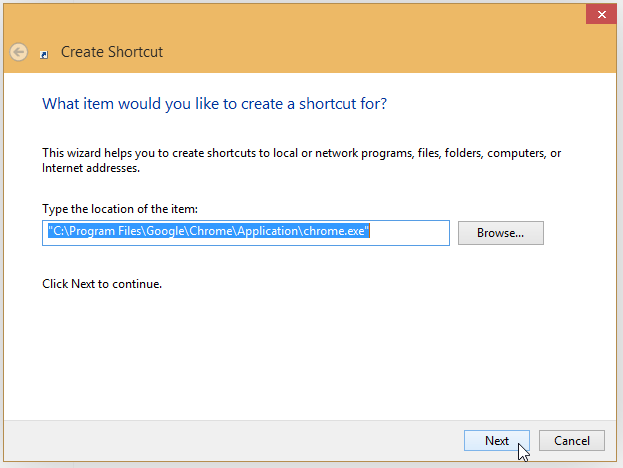Click the small shortcut icon beside the title
The width and height of the screenshot is (623, 468).
pyautogui.click(x=44, y=54)
